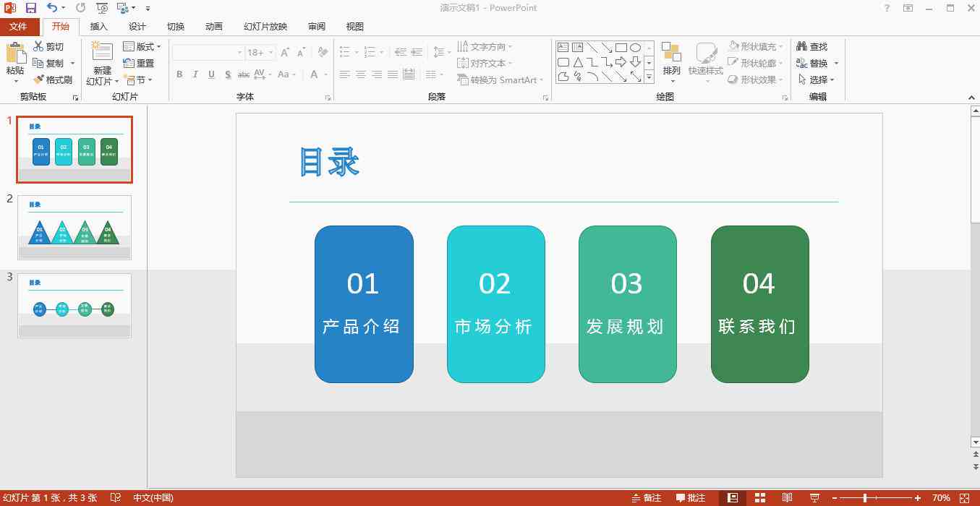
Task: Toggle Justify paragraph alignment button
Action: tap(393, 74)
